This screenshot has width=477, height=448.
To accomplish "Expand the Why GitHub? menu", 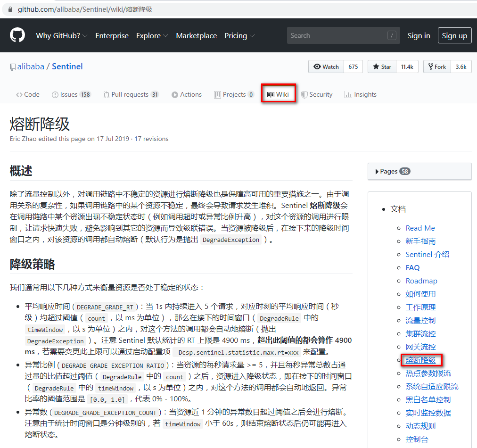I will pos(62,36).
